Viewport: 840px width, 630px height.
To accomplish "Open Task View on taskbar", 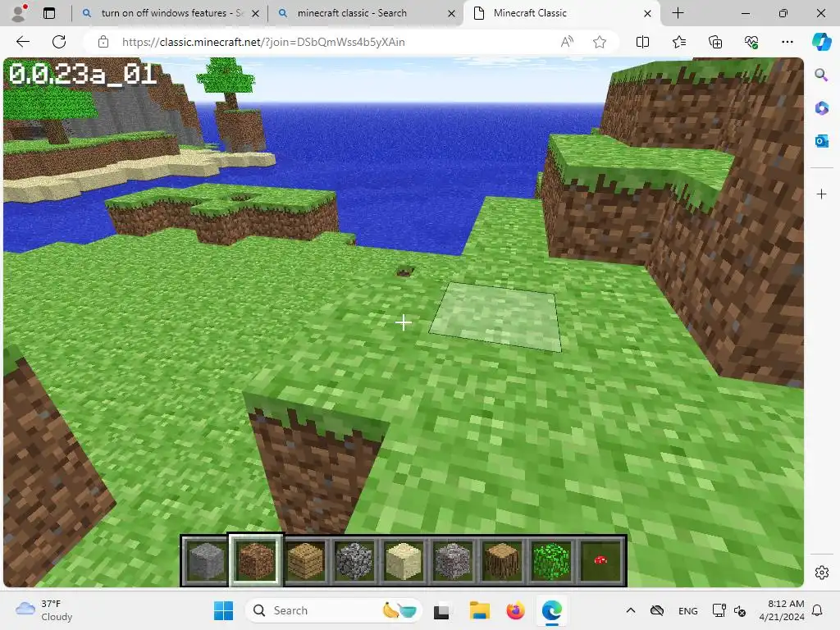I will (441, 610).
